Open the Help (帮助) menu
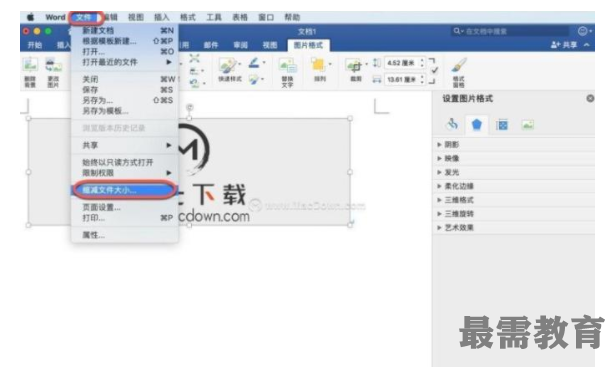 click(x=292, y=17)
